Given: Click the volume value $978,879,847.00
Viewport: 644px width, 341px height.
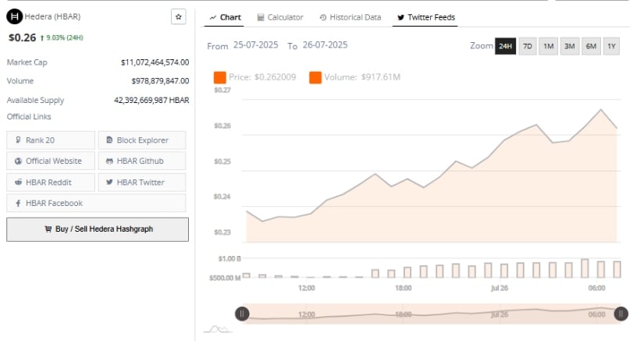Looking at the screenshot, I should pyautogui.click(x=160, y=81).
